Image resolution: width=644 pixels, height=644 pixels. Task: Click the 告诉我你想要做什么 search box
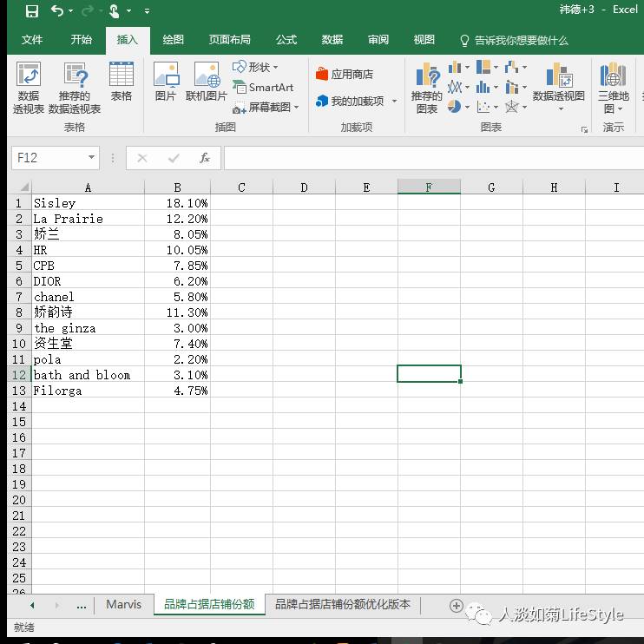516,40
